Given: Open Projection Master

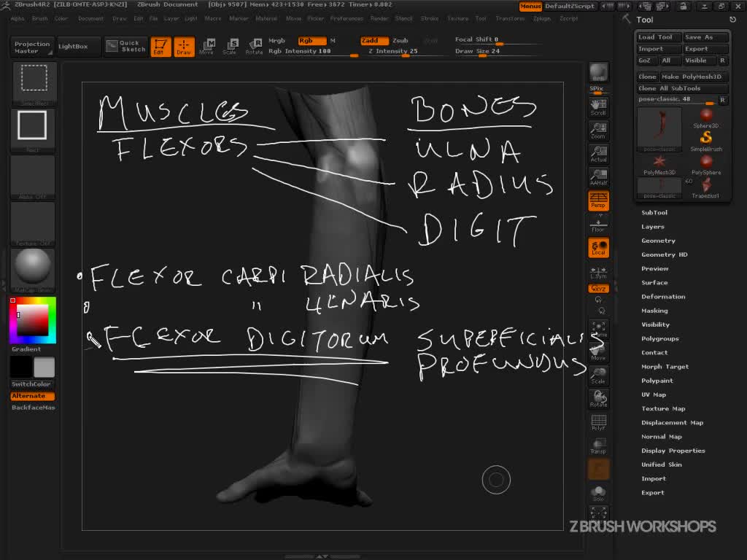Looking at the screenshot, I should 32,47.
